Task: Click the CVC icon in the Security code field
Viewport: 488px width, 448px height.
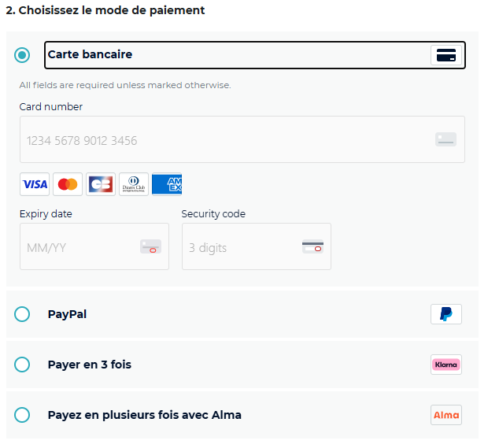Action: (x=312, y=246)
